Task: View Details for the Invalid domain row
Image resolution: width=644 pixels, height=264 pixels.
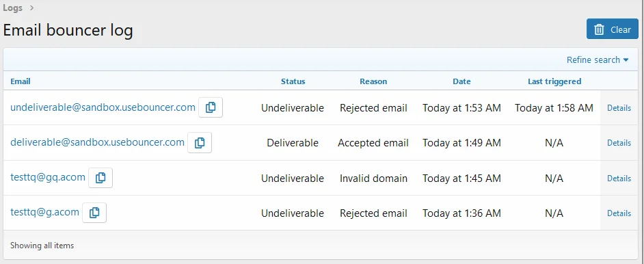Action: 619,179
